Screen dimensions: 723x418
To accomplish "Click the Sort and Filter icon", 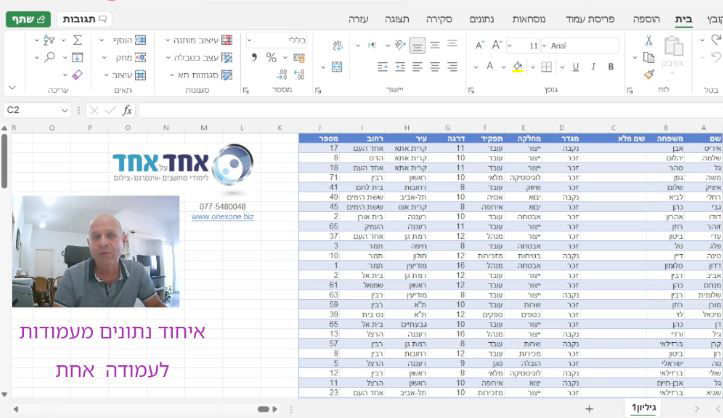I will 49,41.
